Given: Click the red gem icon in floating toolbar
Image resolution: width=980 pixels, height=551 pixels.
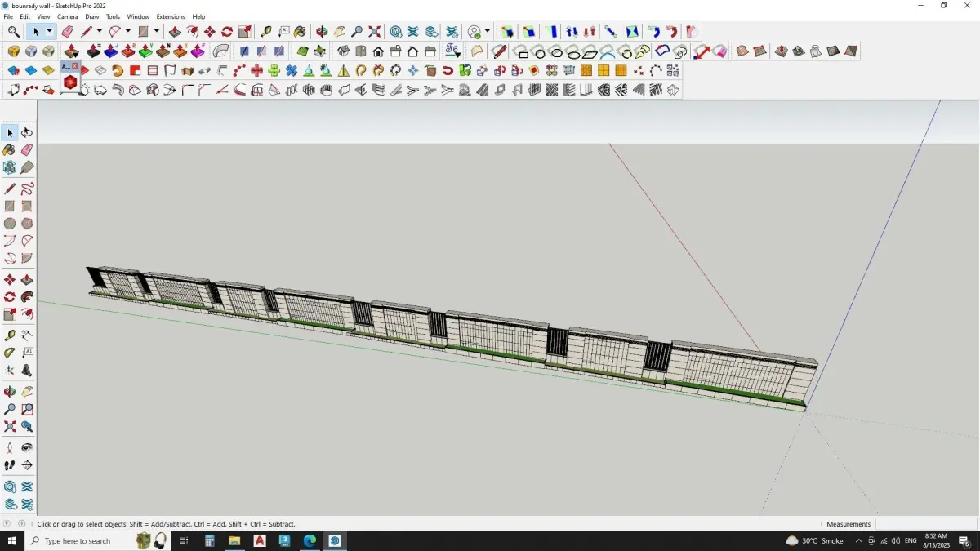Looking at the screenshot, I should click(70, 82).
